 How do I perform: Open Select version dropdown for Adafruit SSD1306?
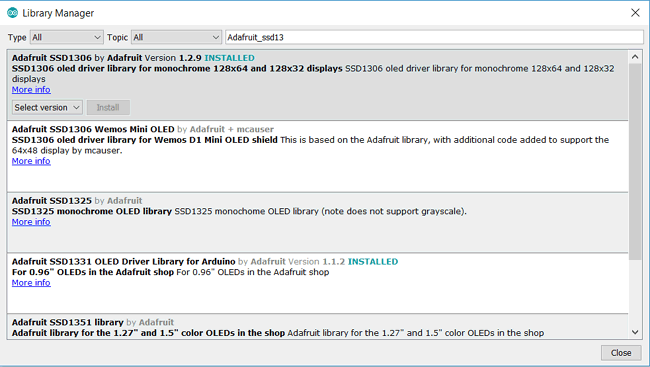(47, 107)
